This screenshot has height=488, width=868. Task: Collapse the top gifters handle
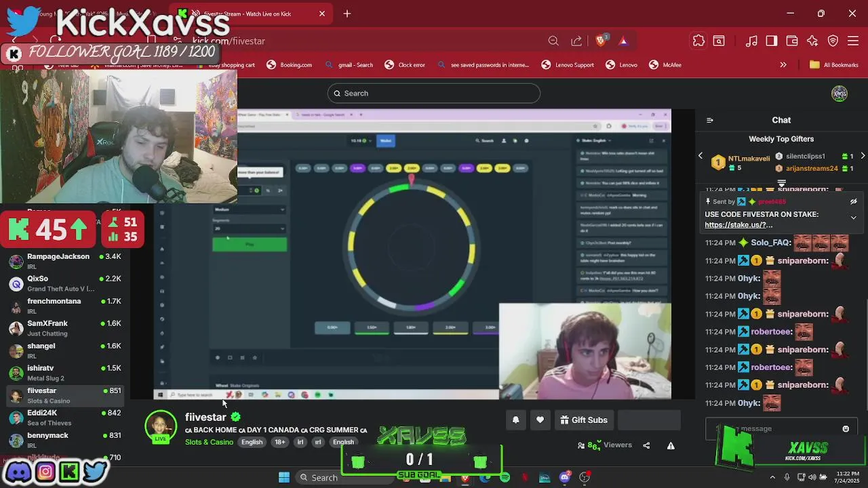point(781,184)
